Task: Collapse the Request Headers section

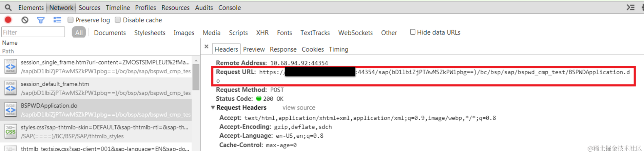Action: 213,108
